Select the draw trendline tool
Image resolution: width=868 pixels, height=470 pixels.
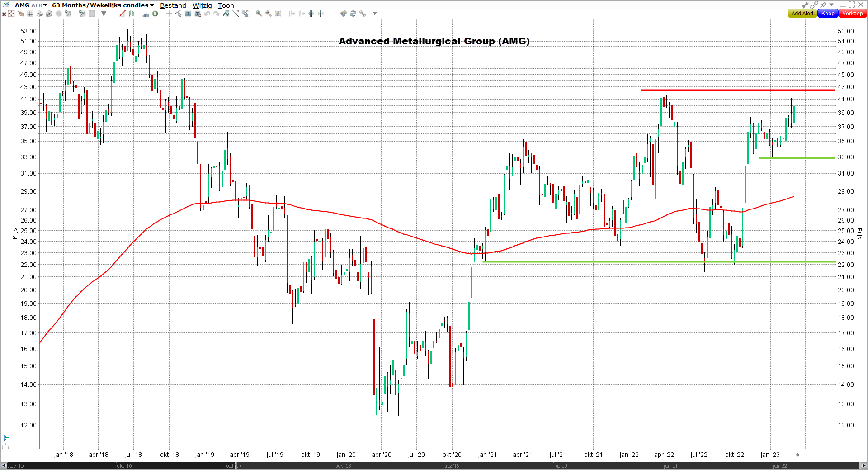point(236,14)
